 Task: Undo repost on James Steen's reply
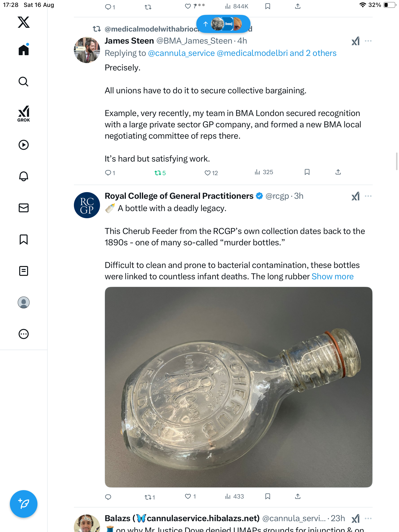click(x=158, y=173)
